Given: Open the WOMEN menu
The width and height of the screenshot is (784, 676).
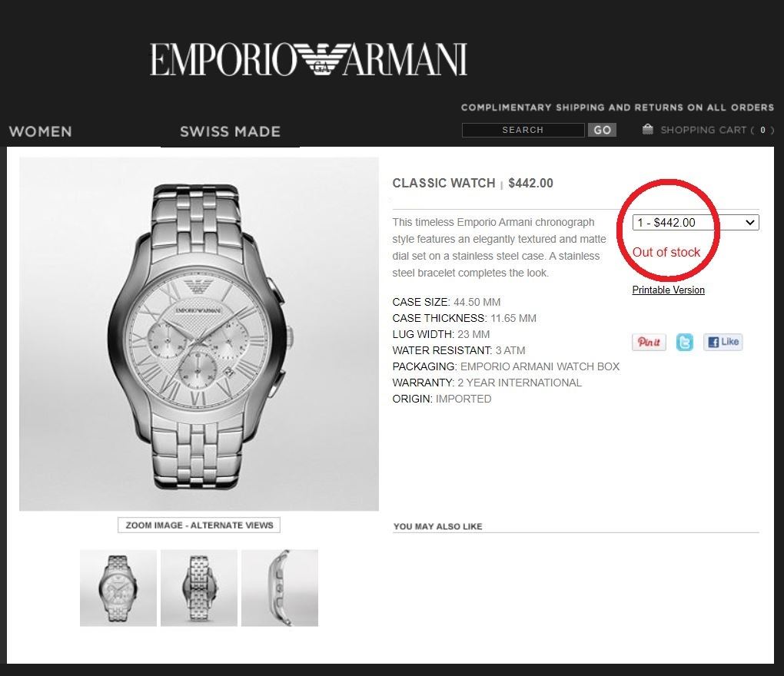Looking at the screenshot, I should [41, 131].
